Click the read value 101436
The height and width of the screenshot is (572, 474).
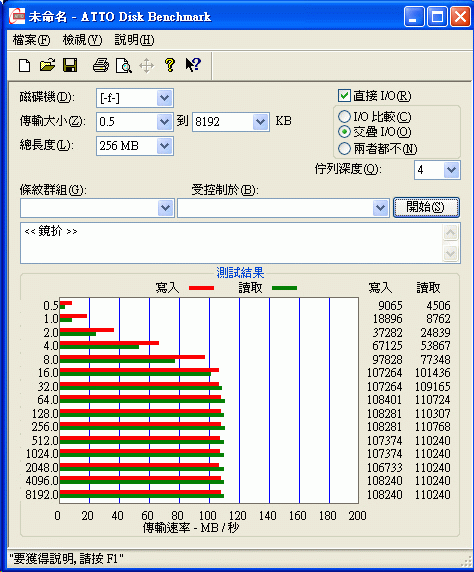(x=432, y=373)
